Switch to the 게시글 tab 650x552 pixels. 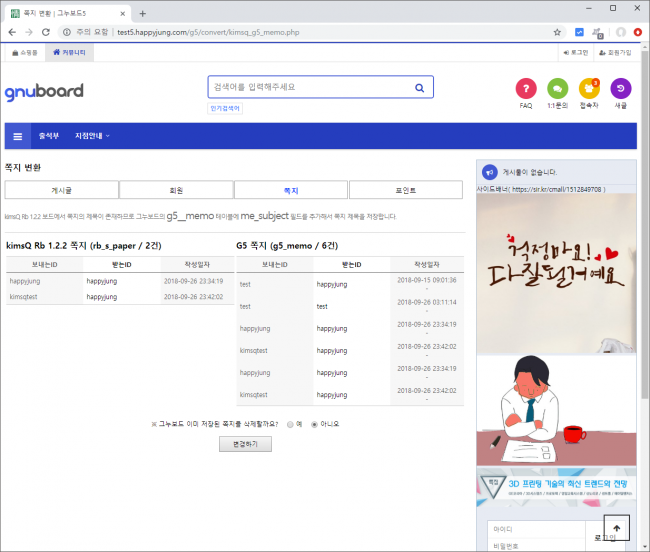[x=61, y=190]
